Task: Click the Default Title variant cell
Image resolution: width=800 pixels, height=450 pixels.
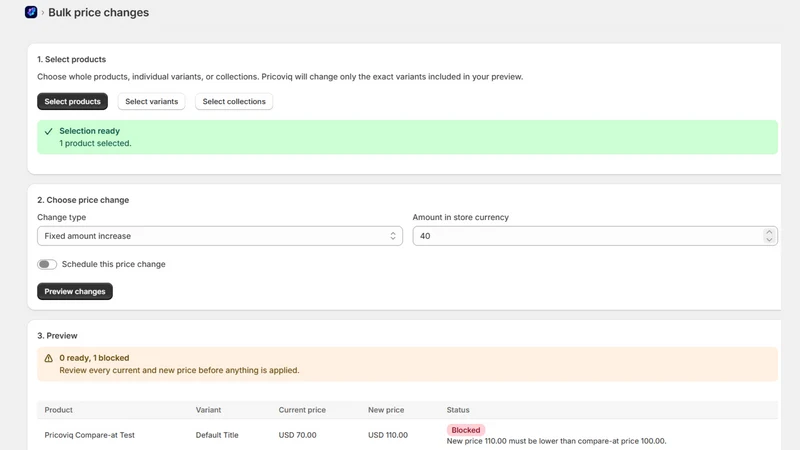Action: (217, 435)
